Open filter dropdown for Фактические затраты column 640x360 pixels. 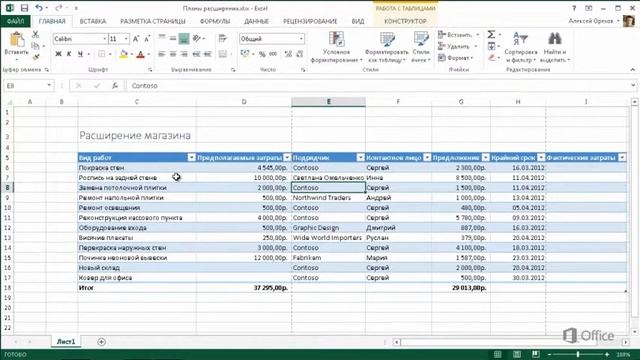pos(622,158)
